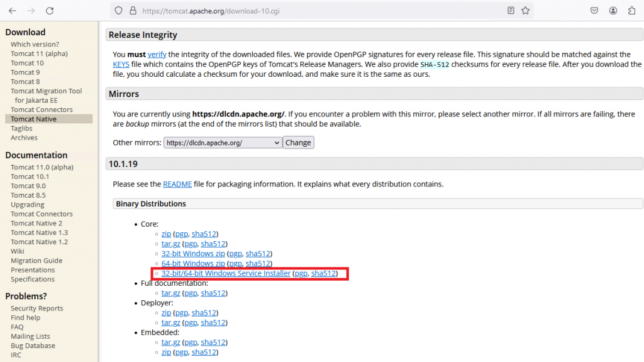The height and width of the screenshot is (362, 644).
Task: Open the Pocket save icon
Action: pyautogui.click(x=594, y=11)
